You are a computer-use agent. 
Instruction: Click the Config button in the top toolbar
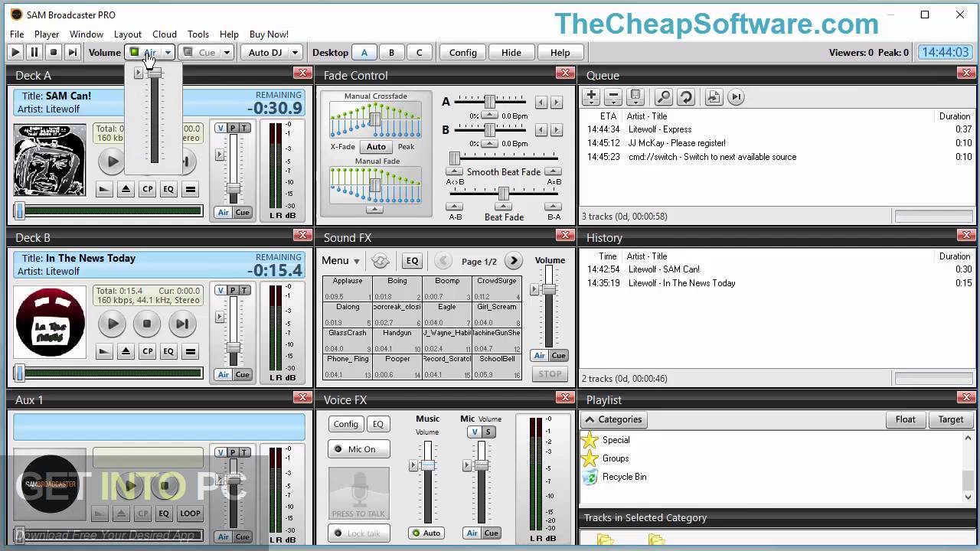click(x=463, y=53)
